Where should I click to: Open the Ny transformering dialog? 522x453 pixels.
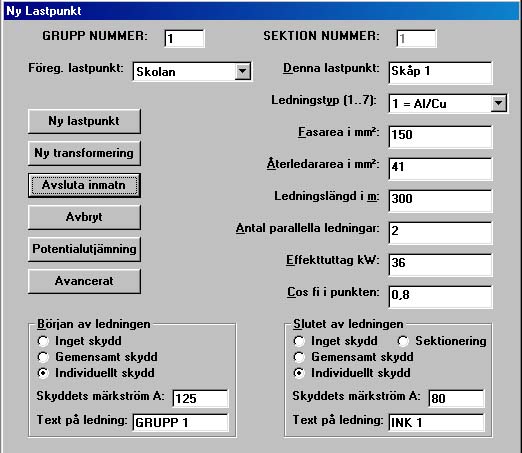point(84,153)
